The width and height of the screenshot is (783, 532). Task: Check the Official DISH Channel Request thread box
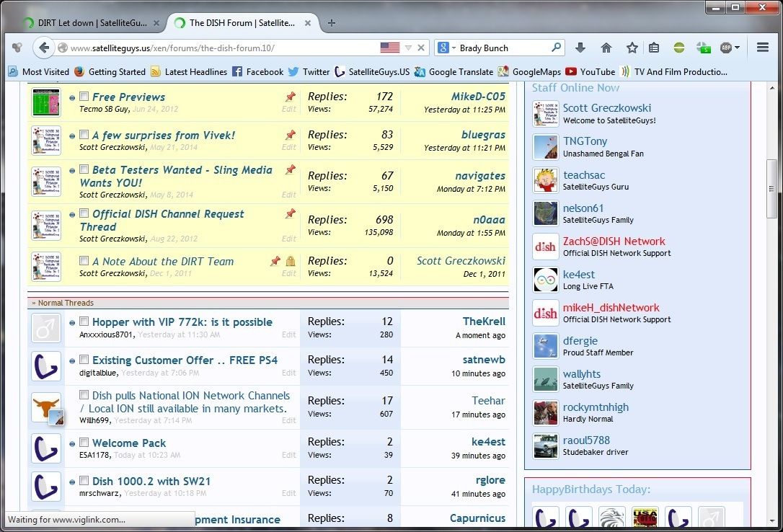click(x=84, y=213)
